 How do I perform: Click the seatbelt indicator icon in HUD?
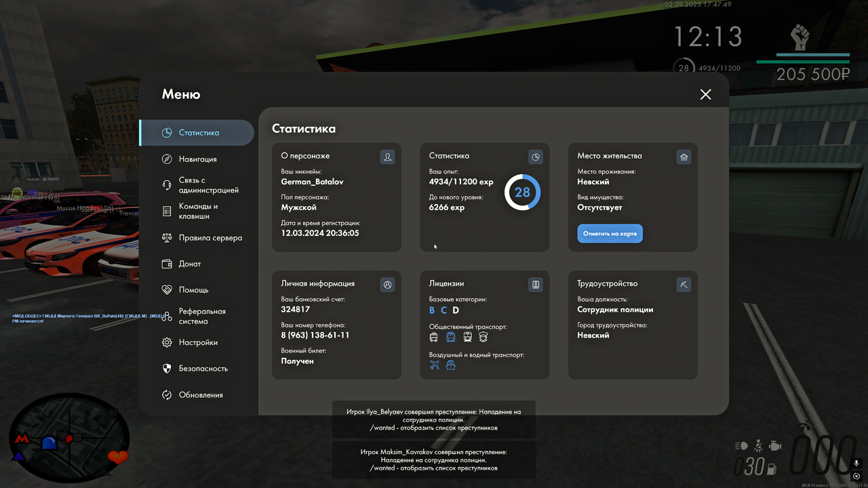tap(759, 446)
